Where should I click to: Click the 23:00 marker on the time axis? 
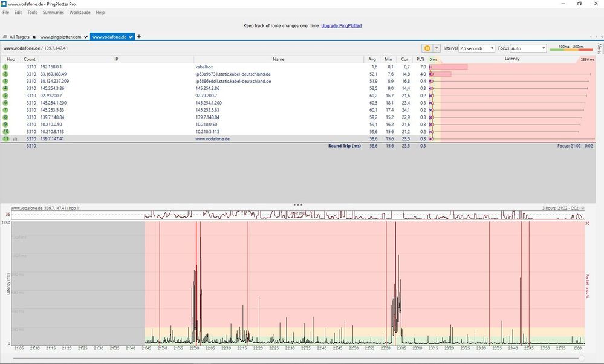click(386, 348)
